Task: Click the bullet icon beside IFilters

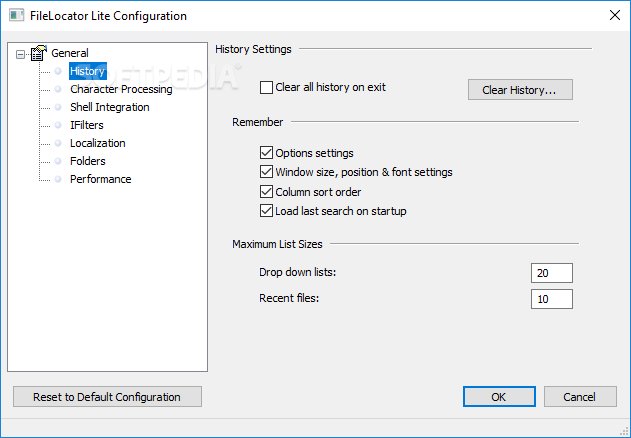Action: tap(58, 125)
